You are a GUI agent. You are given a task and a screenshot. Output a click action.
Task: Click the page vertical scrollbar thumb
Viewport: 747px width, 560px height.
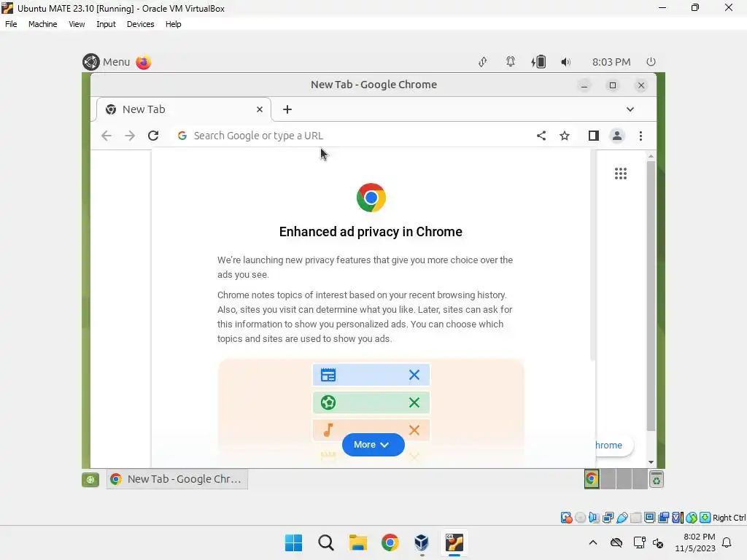coord(651,296)
